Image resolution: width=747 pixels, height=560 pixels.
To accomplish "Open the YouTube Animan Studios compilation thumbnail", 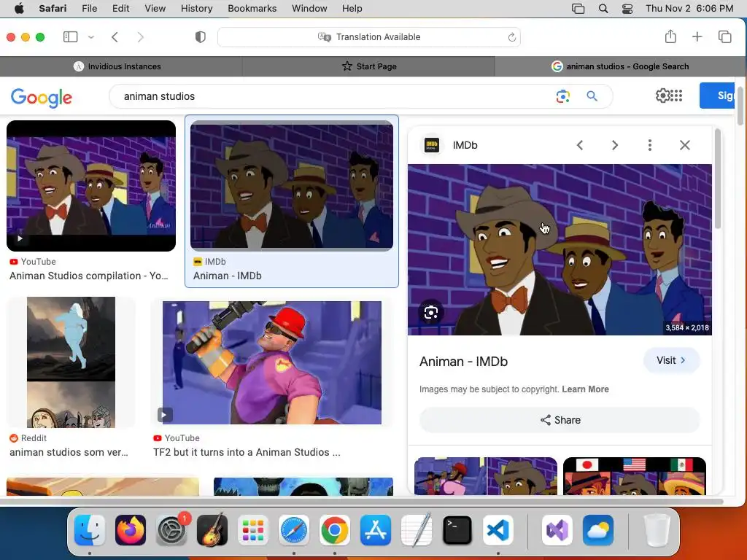I will click(91, 186).
